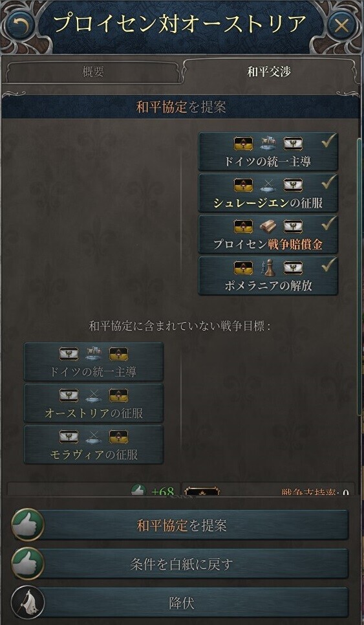This screenshot has height=625, width=364.
Task: Click the back arrow icon at top-left
Action: pos(19,25)
